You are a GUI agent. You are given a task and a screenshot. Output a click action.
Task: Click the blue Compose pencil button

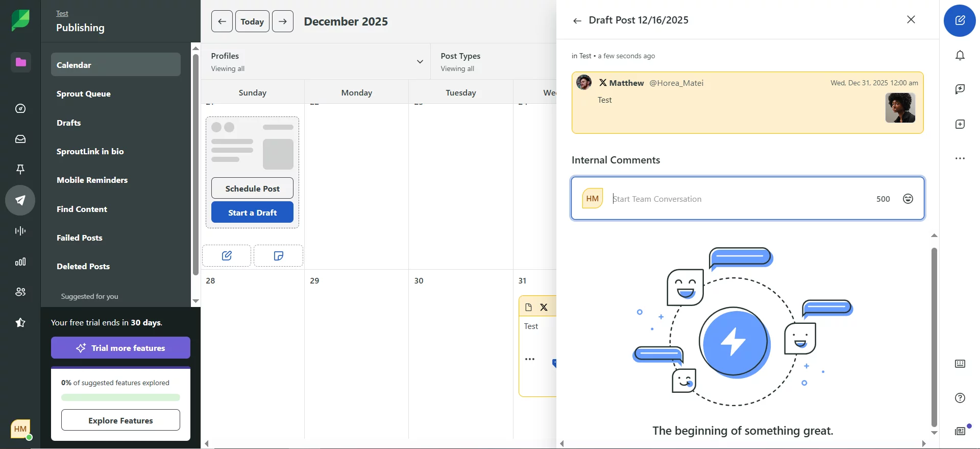tap(960, 20)
